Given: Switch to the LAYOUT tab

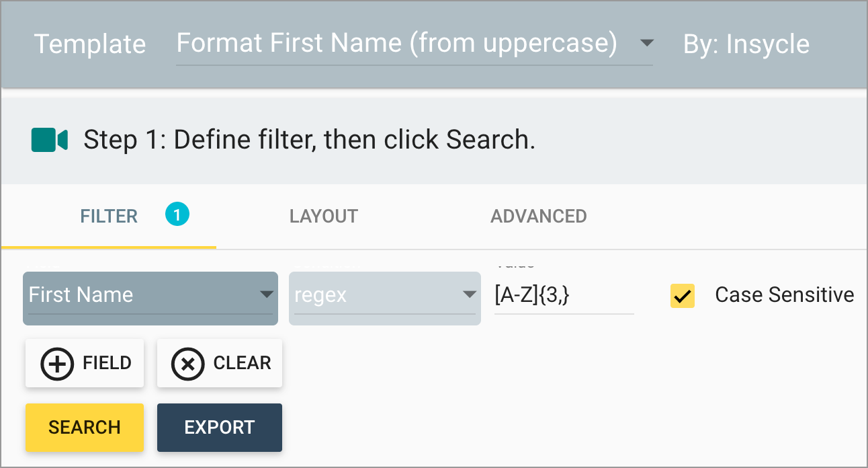Looking at the screenshot, I should point(323,216).
